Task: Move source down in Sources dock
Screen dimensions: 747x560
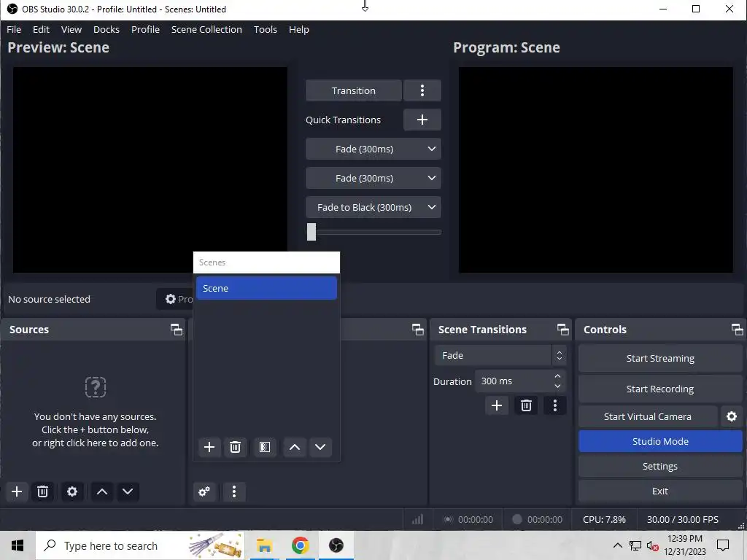Action: [x=128, y=491]
